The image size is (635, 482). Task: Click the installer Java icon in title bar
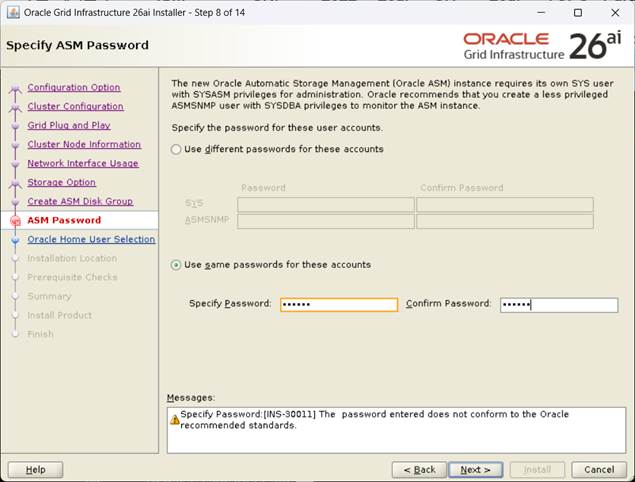click(x=13, y=13)
